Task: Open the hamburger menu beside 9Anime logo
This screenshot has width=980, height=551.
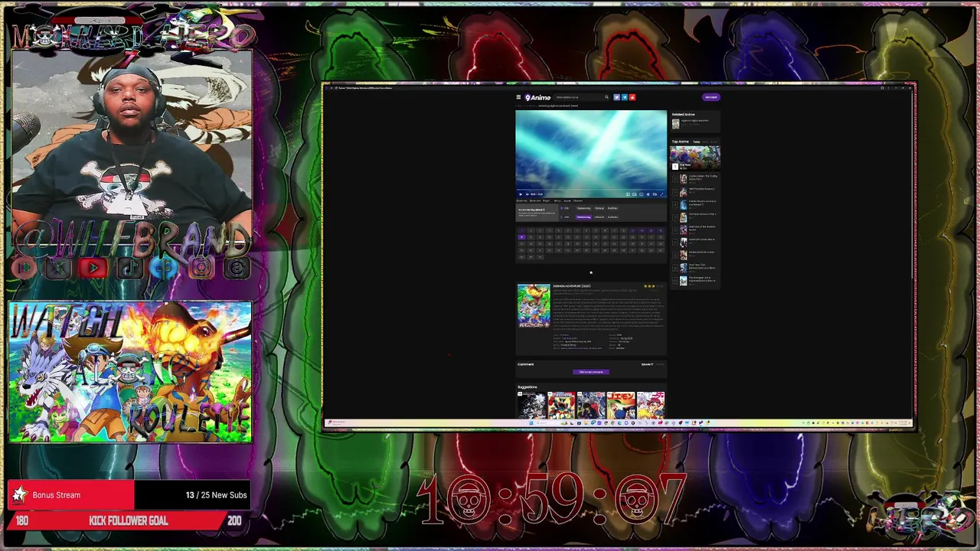Action: point(518,97)
